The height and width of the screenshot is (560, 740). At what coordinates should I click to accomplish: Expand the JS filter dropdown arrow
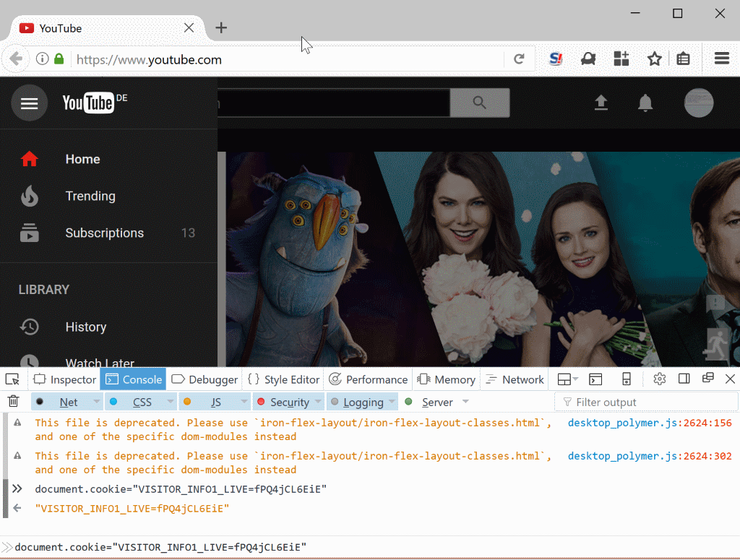click(244, 402)
